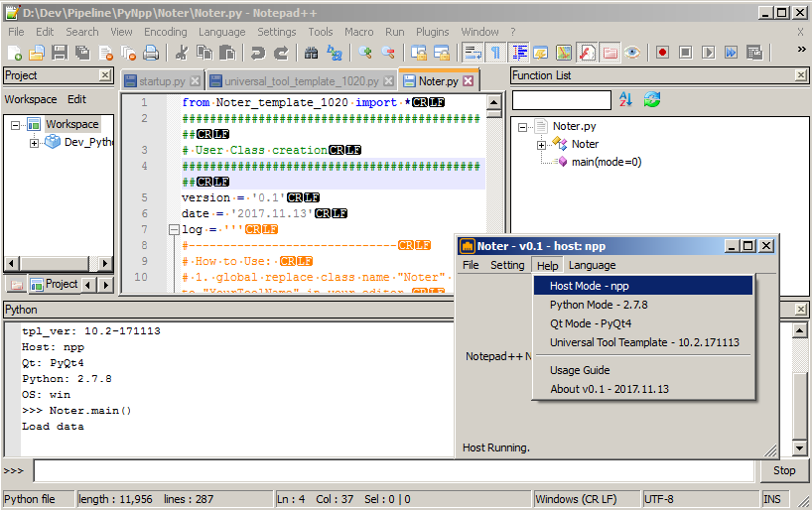
Task: Click the Open file folder icon
Action: point(37,53)
